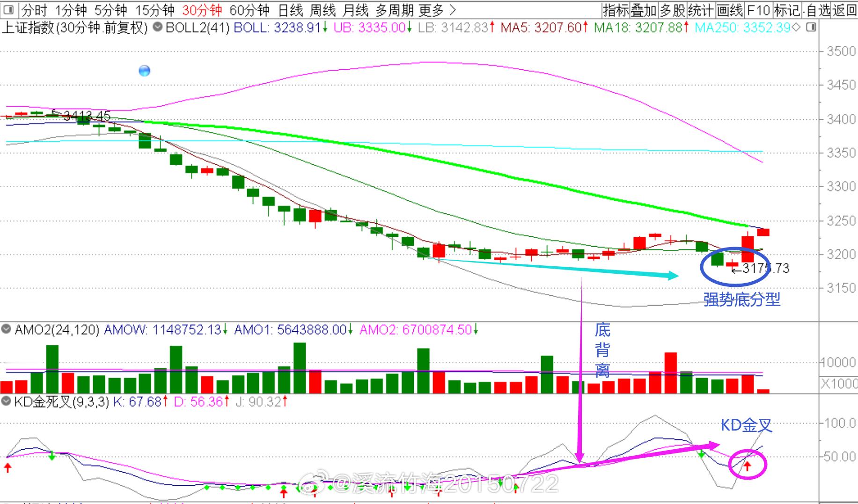Image resolution: width=858 pixels, height=504 pixels.
Task: Click the last red candlestick near 3230
Action: click(x=763, y=232)
